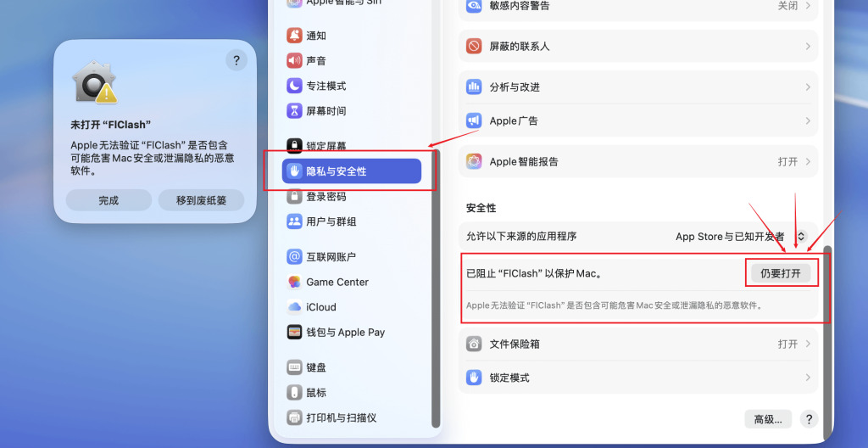The image size is (868, 448).
Task: Click the 文件保险箱 house icon
Action: point(474,344)
